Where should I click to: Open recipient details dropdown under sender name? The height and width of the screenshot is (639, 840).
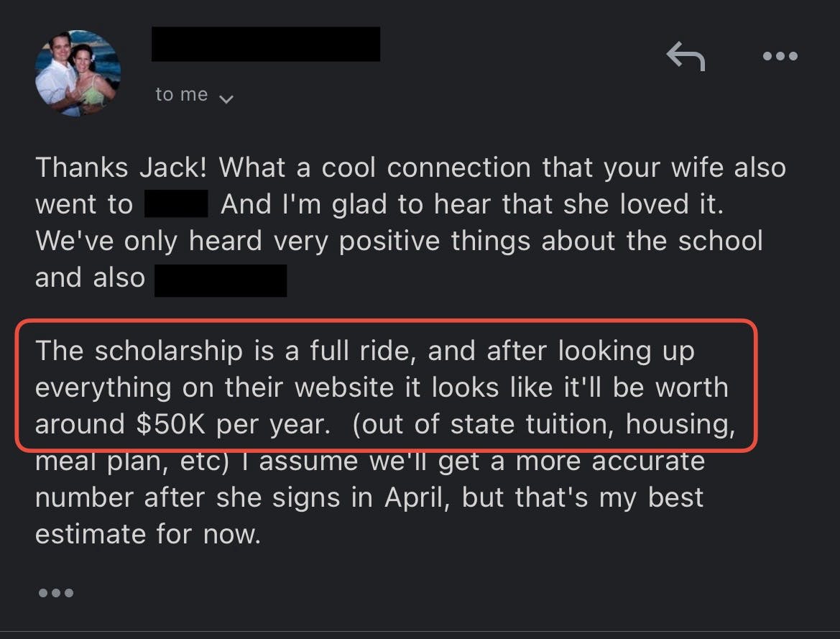tap(194, 94)
